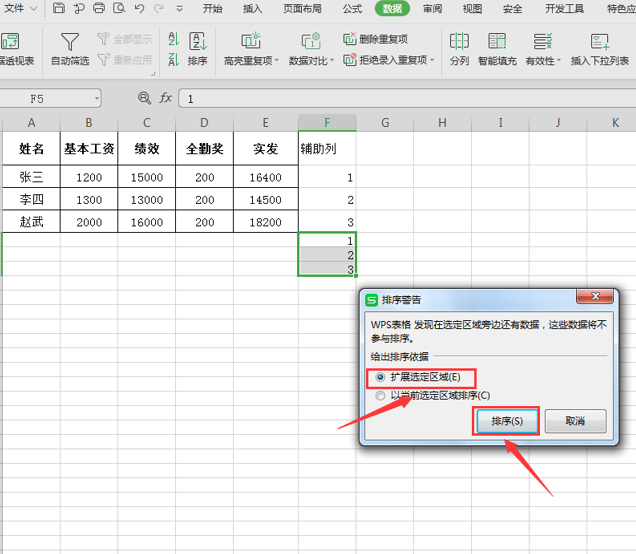Click the fx insert function icon
Screen dimensions: 636x554
(x=165, y=98)
